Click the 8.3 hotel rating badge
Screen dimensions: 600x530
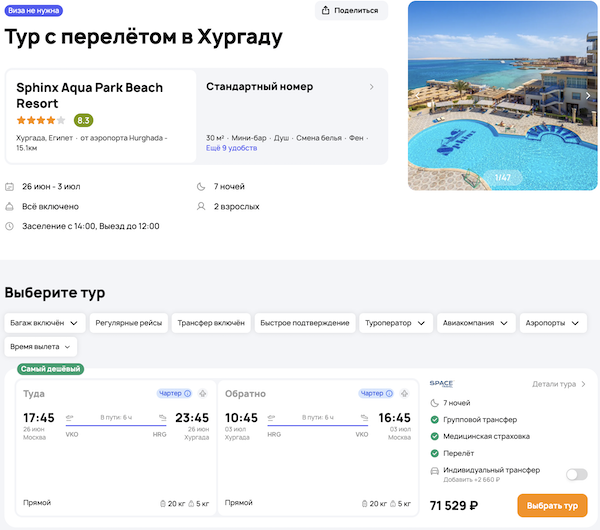[x=84, y=120]
